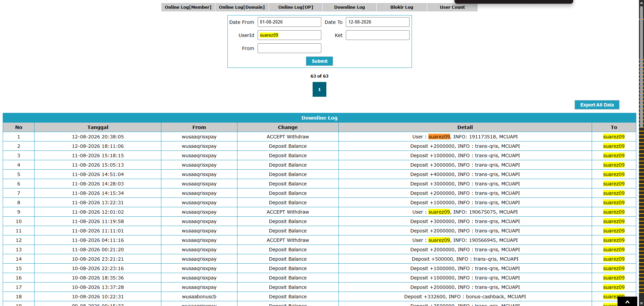644x306 pixels.
Task: Focus the Date From field
Action: (x=289, y=22)
